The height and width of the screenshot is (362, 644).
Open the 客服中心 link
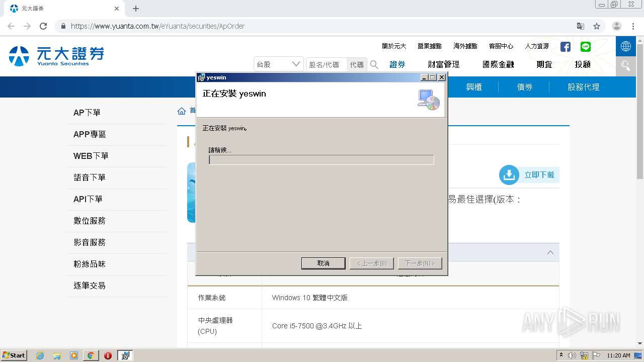(501, 46)
